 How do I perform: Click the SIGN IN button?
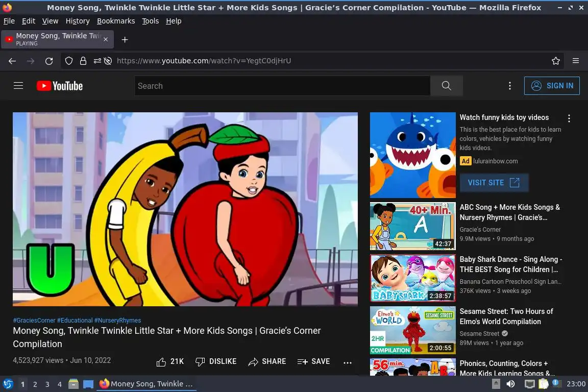(552, 86)
